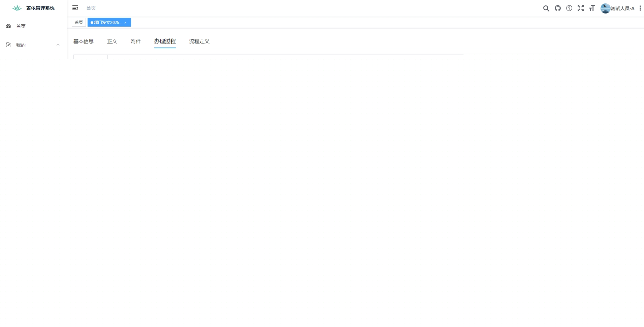Image resolution: width=644 pixels, height=327 pixels.
Task: Click the user avatar of 测试人员-A
Action: (x=605, y=8)
